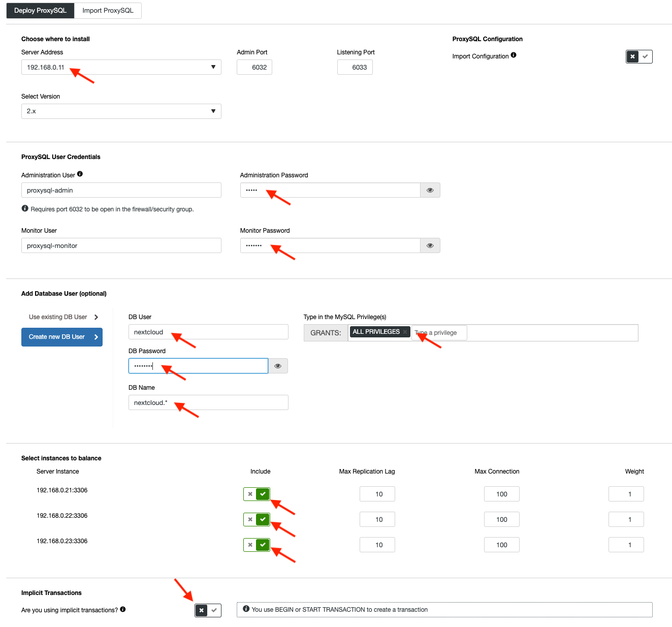Focus Administration User field
The height and width of the screenshot is (627, 672).
coord(121,190)
